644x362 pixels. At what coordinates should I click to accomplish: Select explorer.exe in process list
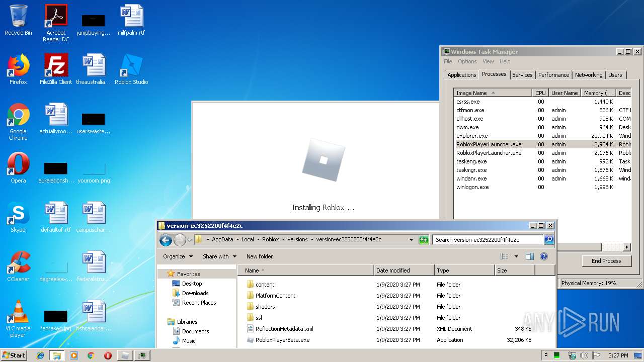click(542, 136)
